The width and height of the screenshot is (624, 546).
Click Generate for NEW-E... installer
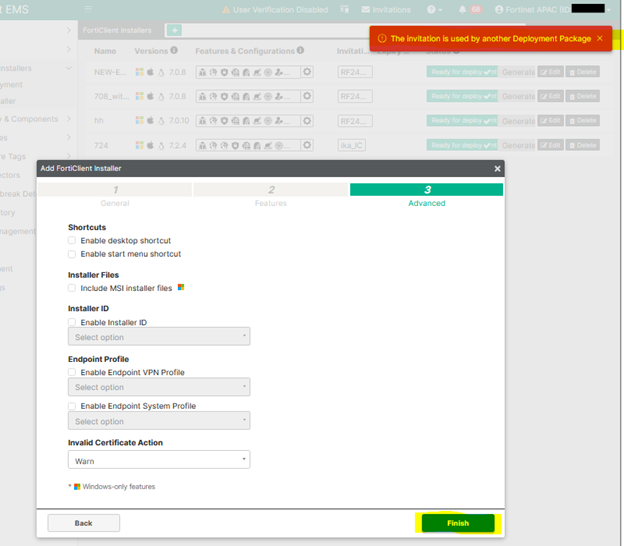click(518, 72)
